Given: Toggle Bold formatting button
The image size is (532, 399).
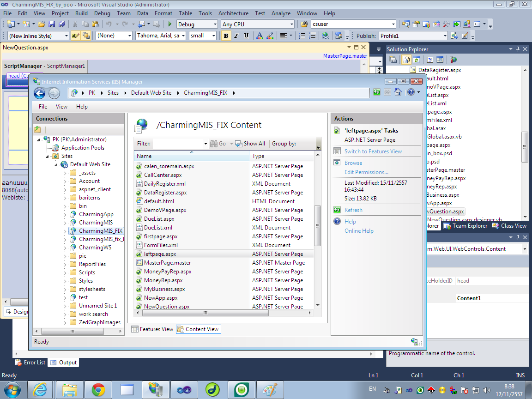Looking at the screenshot, I should (x=226, y=36).
